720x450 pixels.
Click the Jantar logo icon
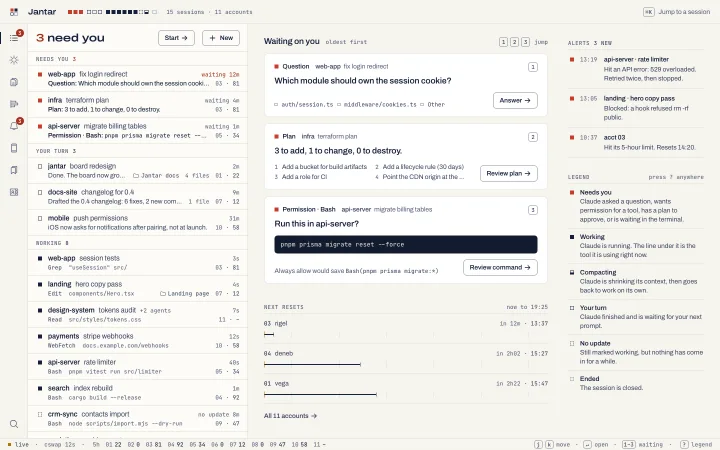coord(14,12)
